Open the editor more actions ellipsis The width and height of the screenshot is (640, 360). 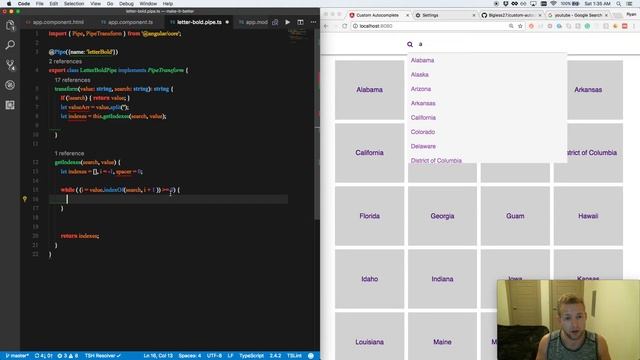(x=313, y=22)
